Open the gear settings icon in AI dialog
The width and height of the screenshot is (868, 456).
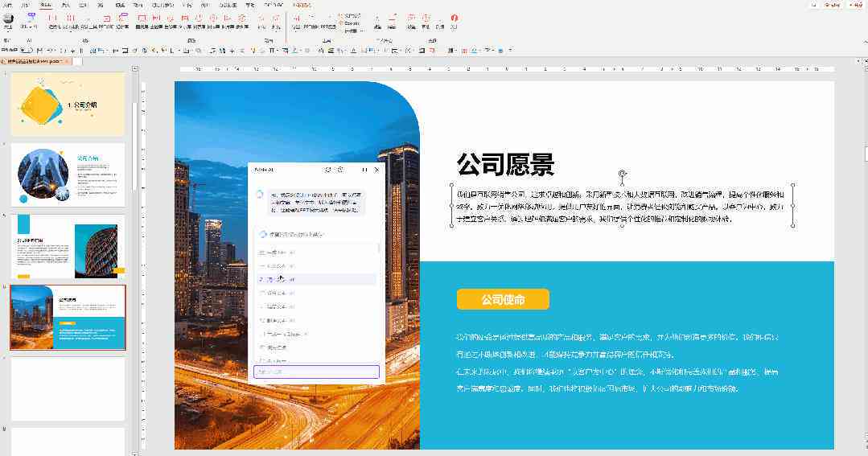341,170
